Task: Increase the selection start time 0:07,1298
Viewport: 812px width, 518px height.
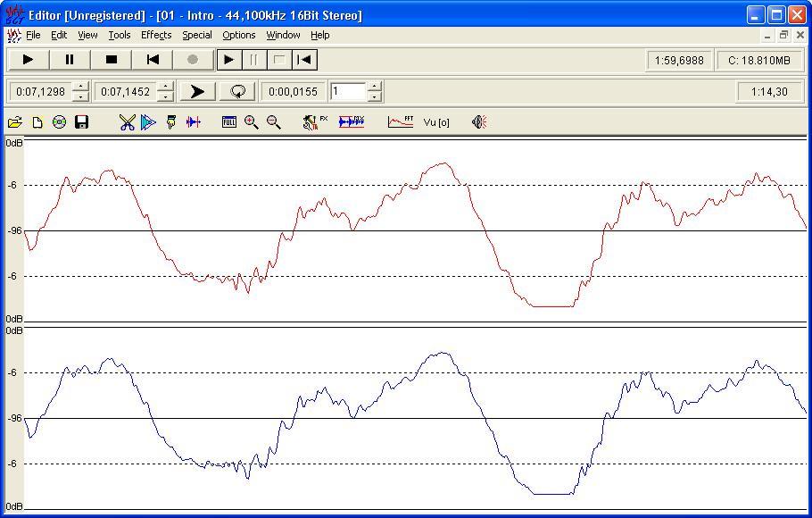Action: point(80,88)
